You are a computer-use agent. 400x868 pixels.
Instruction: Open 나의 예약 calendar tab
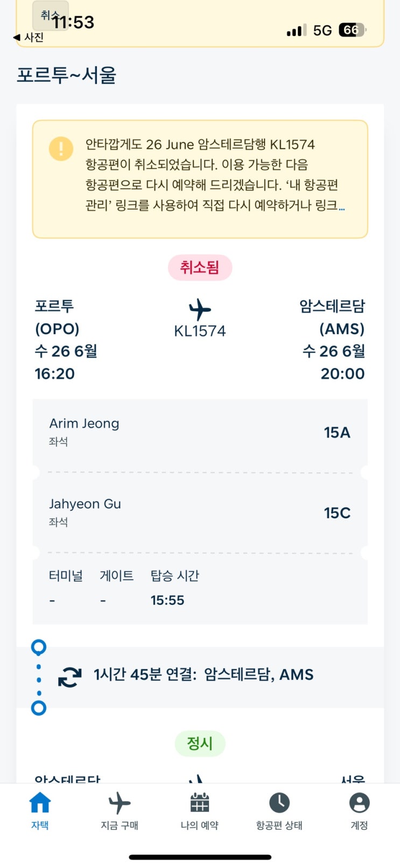pyautogui.click(x=199, y=803)
